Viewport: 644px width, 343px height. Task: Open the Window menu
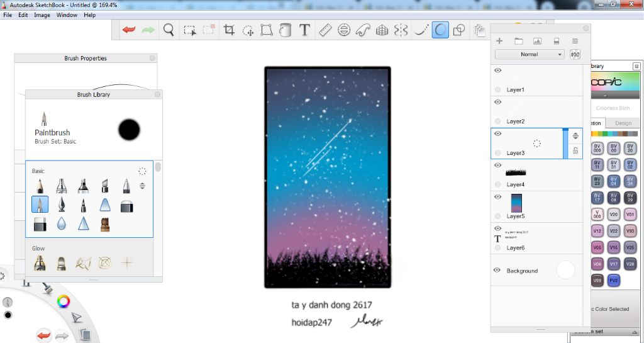[x=67, y=14]
